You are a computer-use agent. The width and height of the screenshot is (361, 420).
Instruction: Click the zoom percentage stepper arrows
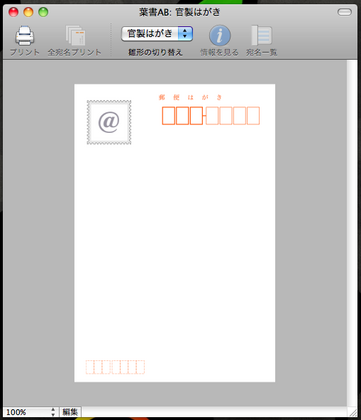point(53,412)
